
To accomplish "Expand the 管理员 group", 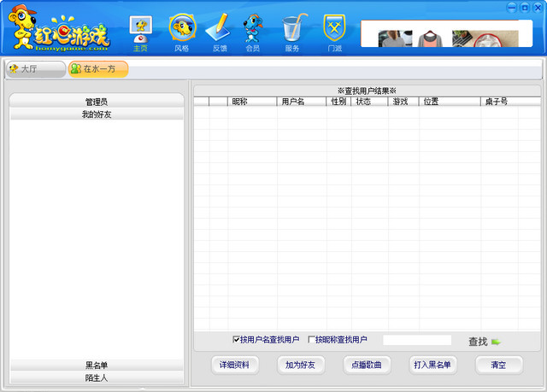I will (96, 102).
